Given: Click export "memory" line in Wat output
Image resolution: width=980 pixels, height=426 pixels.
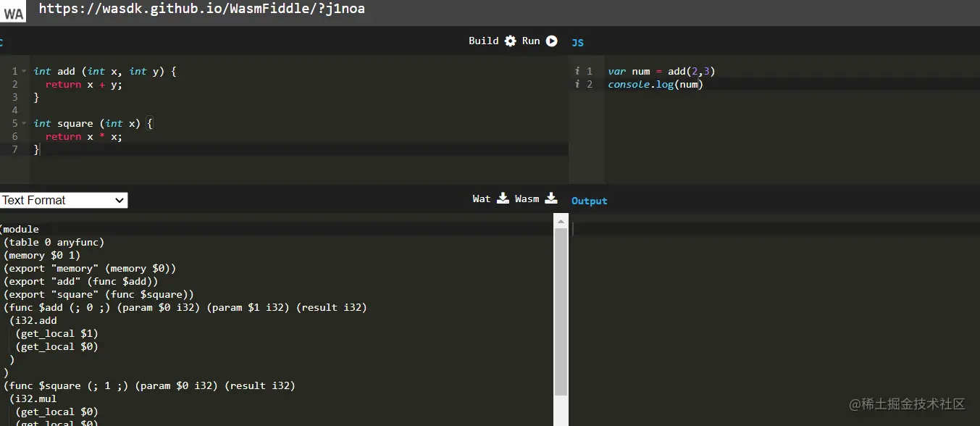Looking at the screenshot, I should pyautogui.click(x=90, y=268).
